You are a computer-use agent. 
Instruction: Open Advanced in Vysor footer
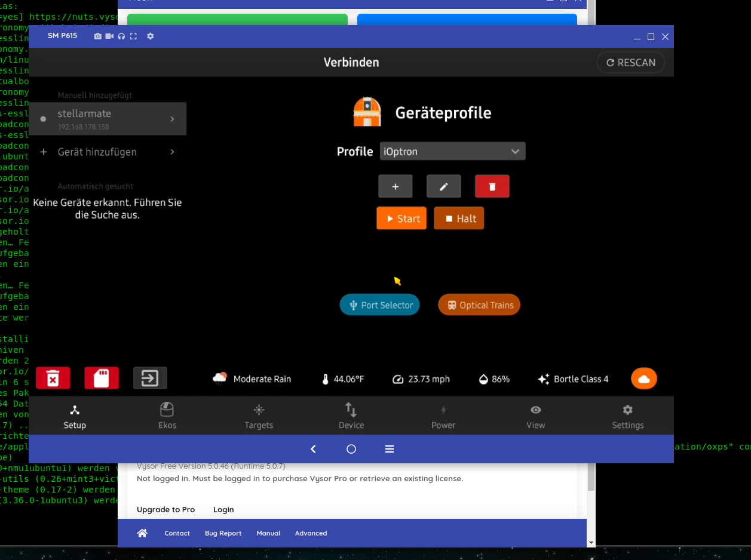point(311,533)
